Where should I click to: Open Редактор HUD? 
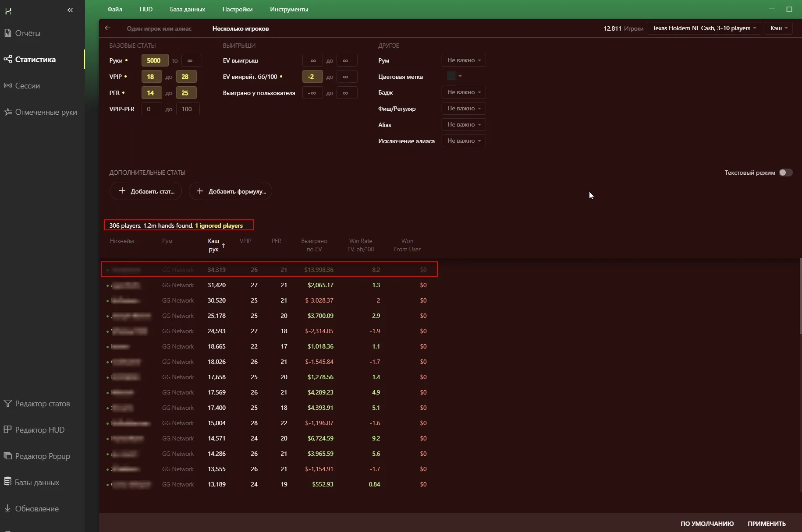tap(39, 430)
